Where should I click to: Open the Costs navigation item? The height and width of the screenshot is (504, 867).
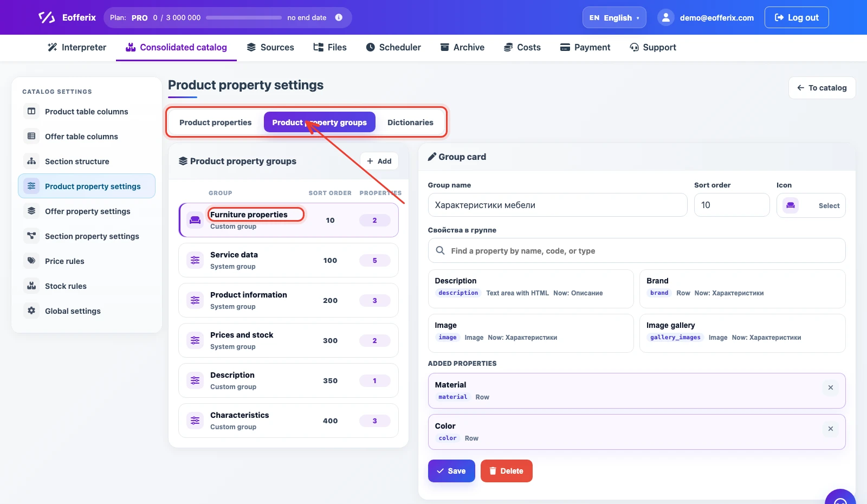click(522, 47)
